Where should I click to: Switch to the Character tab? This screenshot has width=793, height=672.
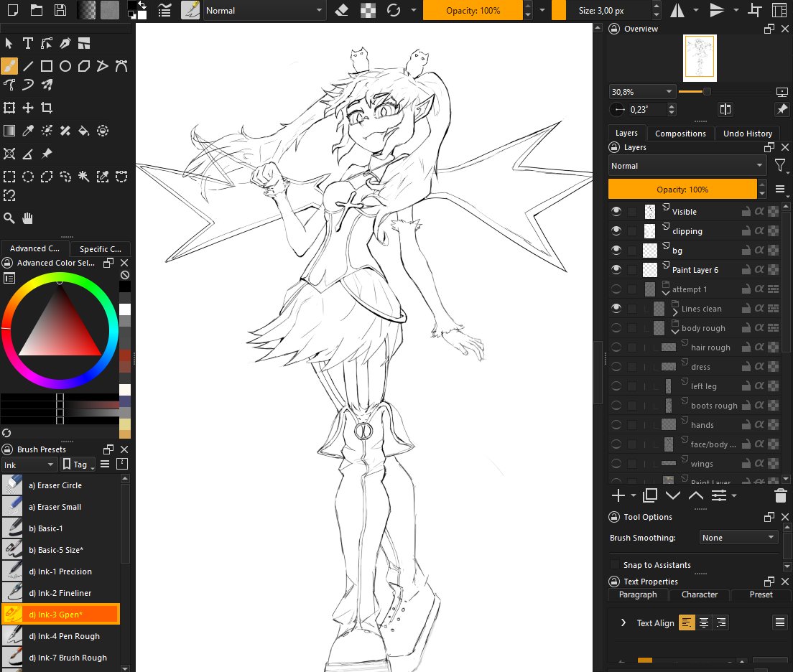[x=700, y=594]
